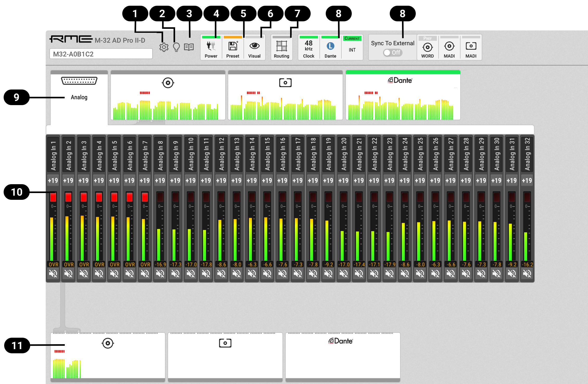The height and width of the screenshot is (384, 588).
Task: Reset the red overload indicator on Analog In 1
Action: click(x=53, y=197)
